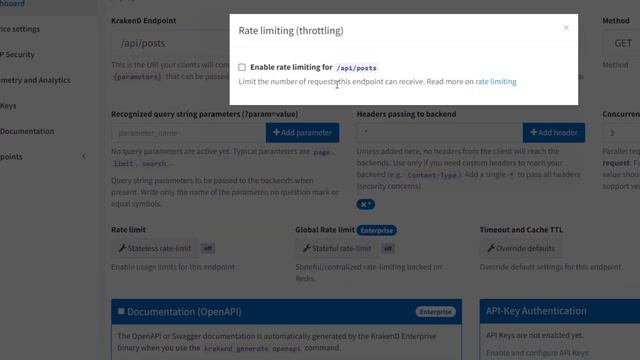The height and width of the screenshot is (360, 640).
Task: Focus the query parameter_name input
Action: [189, 133]
